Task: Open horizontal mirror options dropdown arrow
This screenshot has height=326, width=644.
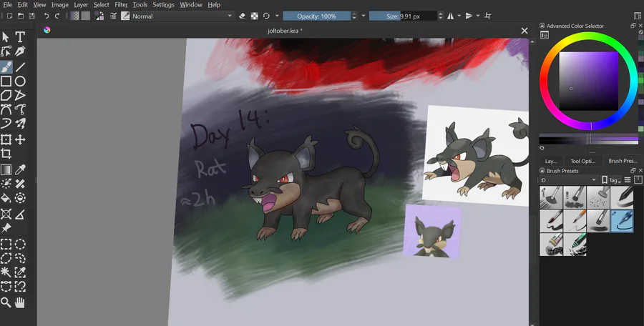Action: pyautogui.click(x=459, y=16)
